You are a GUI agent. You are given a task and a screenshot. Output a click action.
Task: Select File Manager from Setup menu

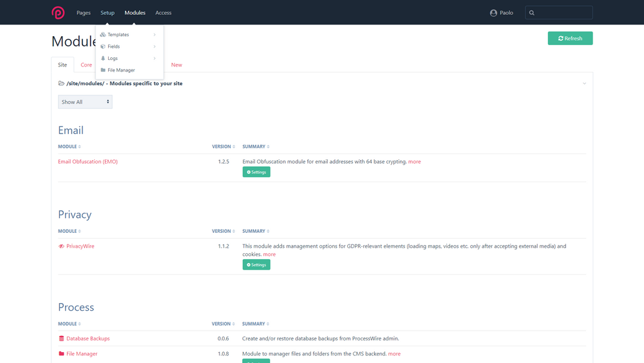(x=121, y=70)
